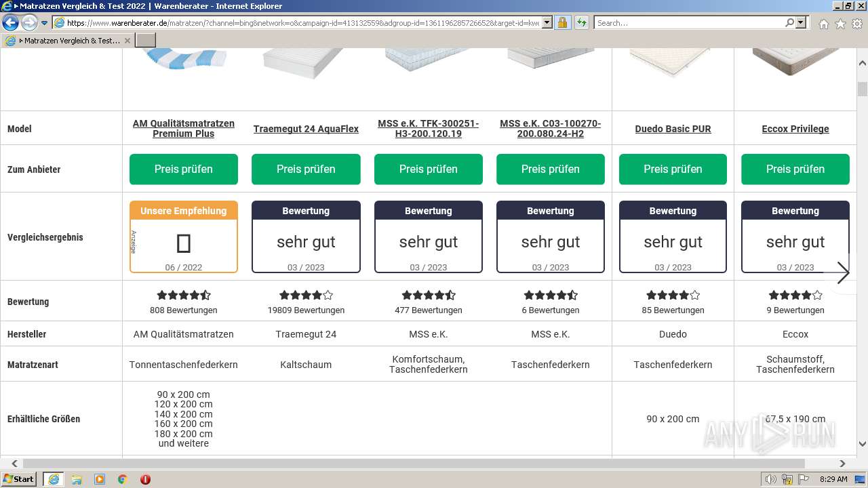This screenshot has width=868, height=488.
Task: Open the Windows Start menu
Action: (x=19, y=479)
